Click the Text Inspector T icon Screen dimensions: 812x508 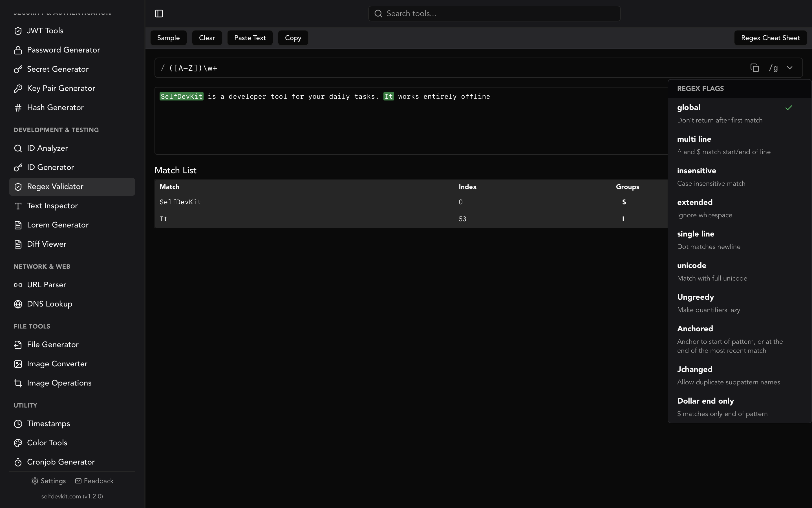point(18,206)
